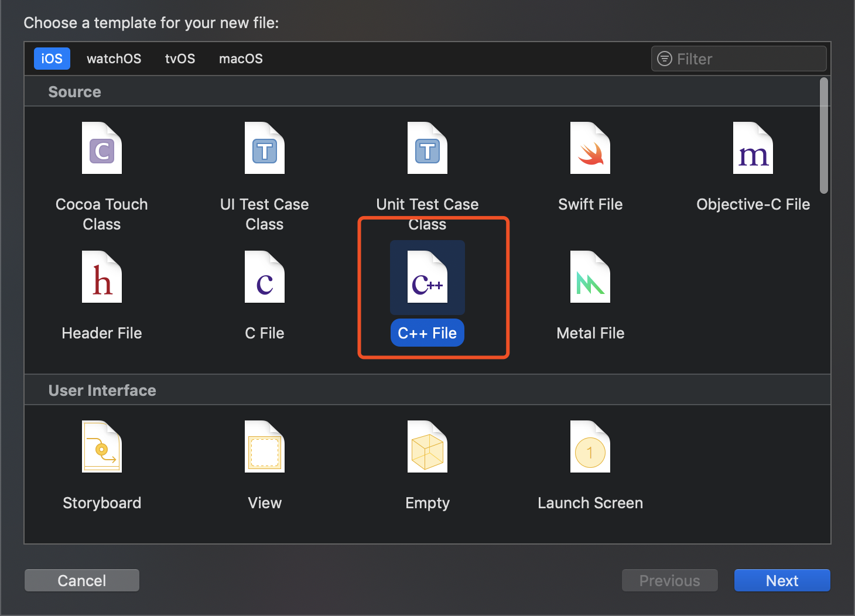This screenshot has height=616, width=855.
Task: Choose the Metal File icon
Action: tap(590, 277)
